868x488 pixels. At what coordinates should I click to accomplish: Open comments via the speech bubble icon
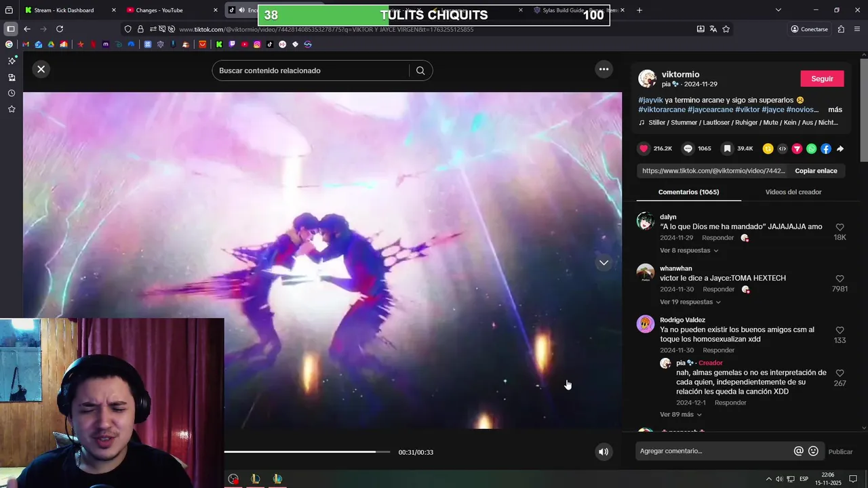pos(688,148)
